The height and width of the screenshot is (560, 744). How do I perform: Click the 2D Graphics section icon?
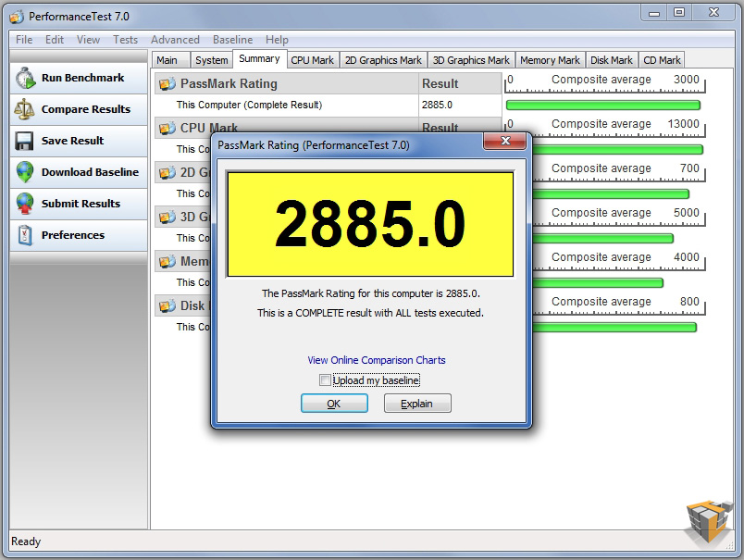[167, 173]
